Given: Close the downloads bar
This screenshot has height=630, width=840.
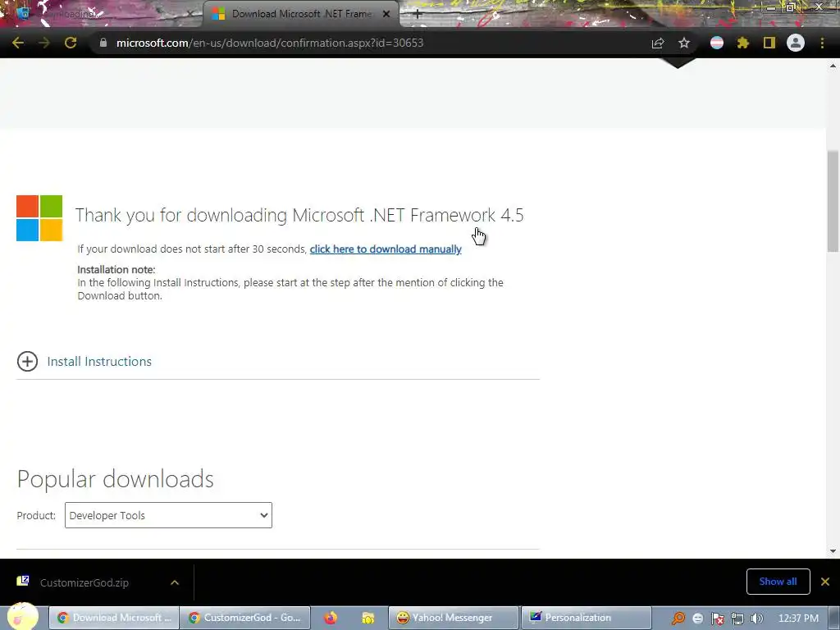Looking at the screenshot, I should pyautogui.click(x=825, y=582).
